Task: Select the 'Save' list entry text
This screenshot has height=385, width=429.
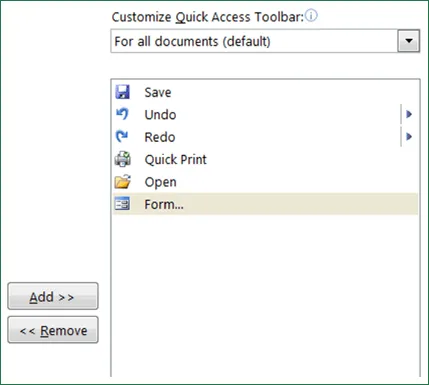Action: [x=158, y=92]
